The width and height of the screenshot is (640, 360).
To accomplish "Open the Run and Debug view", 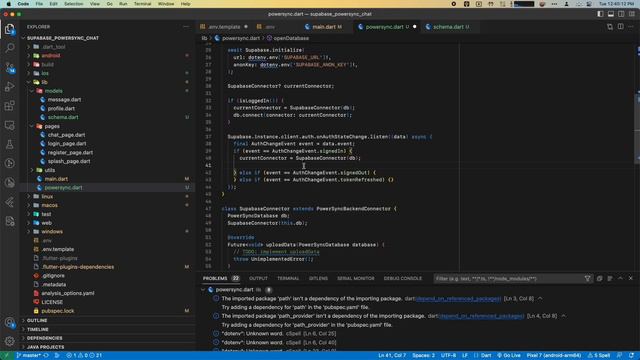I will 9,87.
